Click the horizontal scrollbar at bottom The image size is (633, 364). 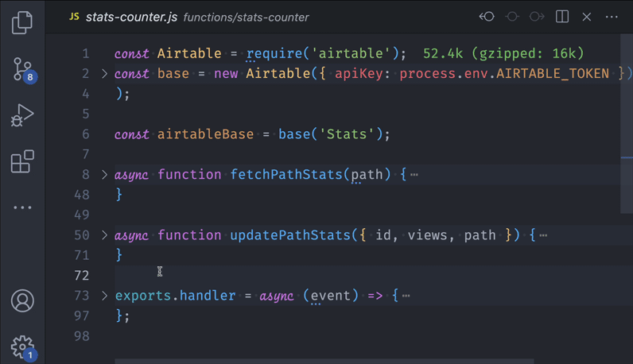[x=324, y=361]
